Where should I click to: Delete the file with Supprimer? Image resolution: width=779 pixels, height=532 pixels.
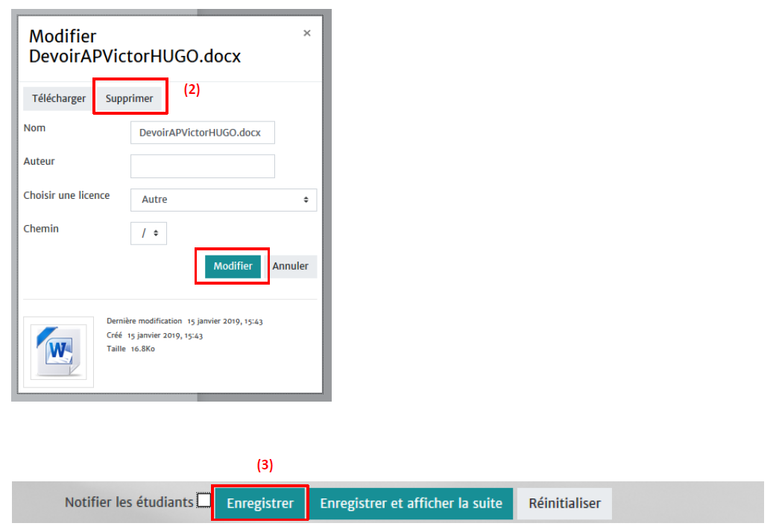point(129,98)
